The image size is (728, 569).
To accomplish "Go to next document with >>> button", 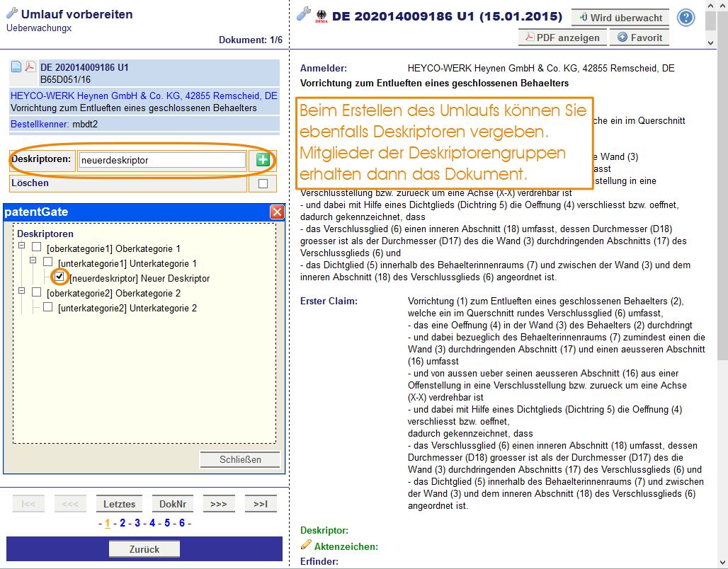I will [219, 504].
